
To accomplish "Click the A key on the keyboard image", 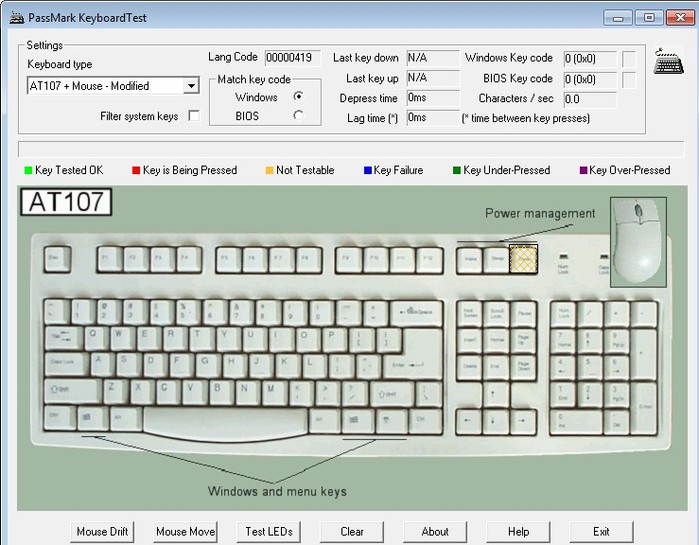I will pyautogui.click(x=102, y=365).
